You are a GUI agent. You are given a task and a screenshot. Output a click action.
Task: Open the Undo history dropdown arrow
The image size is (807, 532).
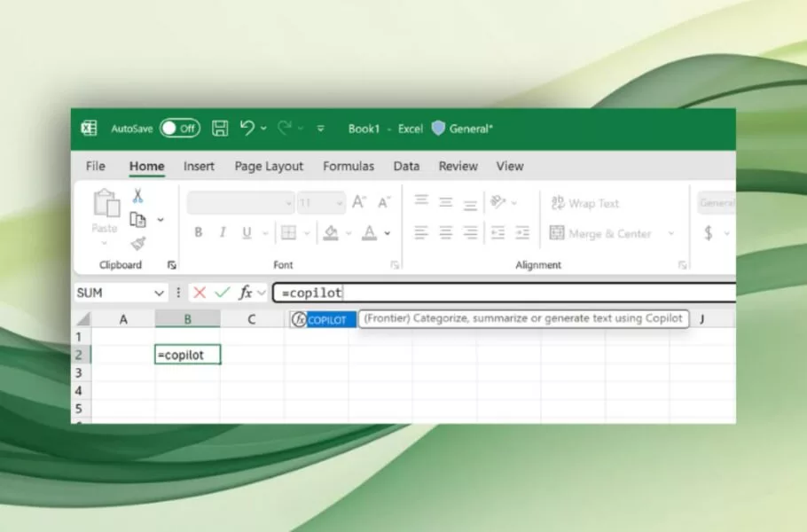[x=263, y=128]
